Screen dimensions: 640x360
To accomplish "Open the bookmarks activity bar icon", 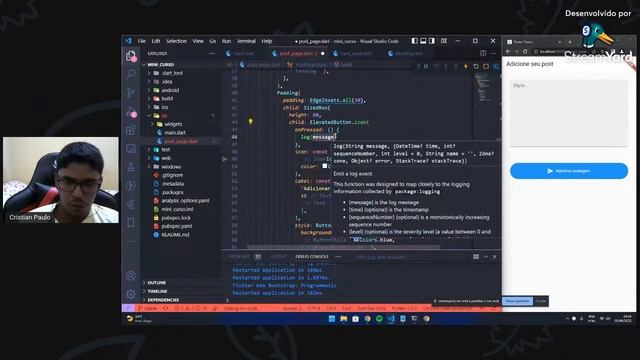I will tap(131, 223).
